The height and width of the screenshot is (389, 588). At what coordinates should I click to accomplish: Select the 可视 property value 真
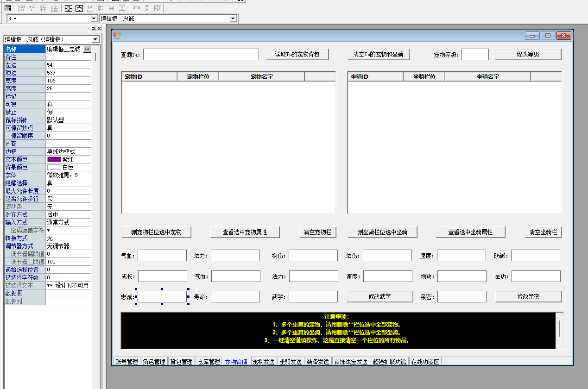pos(68,104)
